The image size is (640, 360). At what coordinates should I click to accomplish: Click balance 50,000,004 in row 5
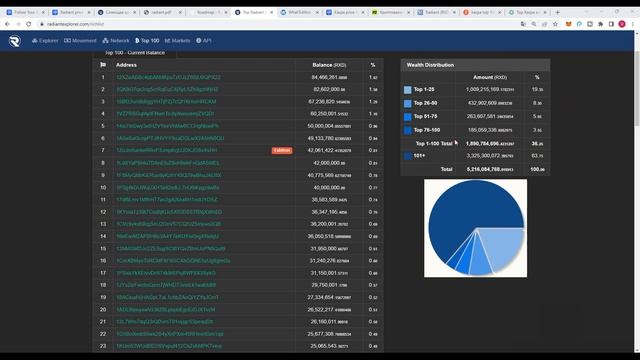(x=329, y=126)
